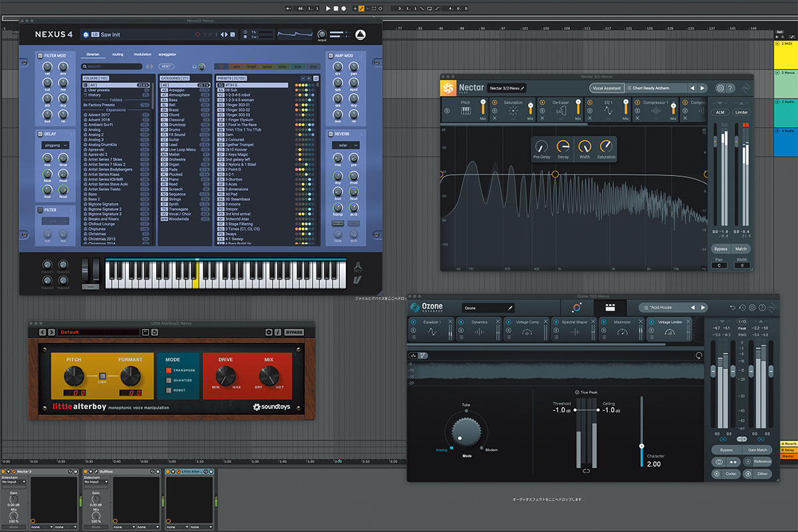The height and width of the screenshot is (532, 798).
Task: Remove the Ozone Maximizer module
Action: (641, 322)
